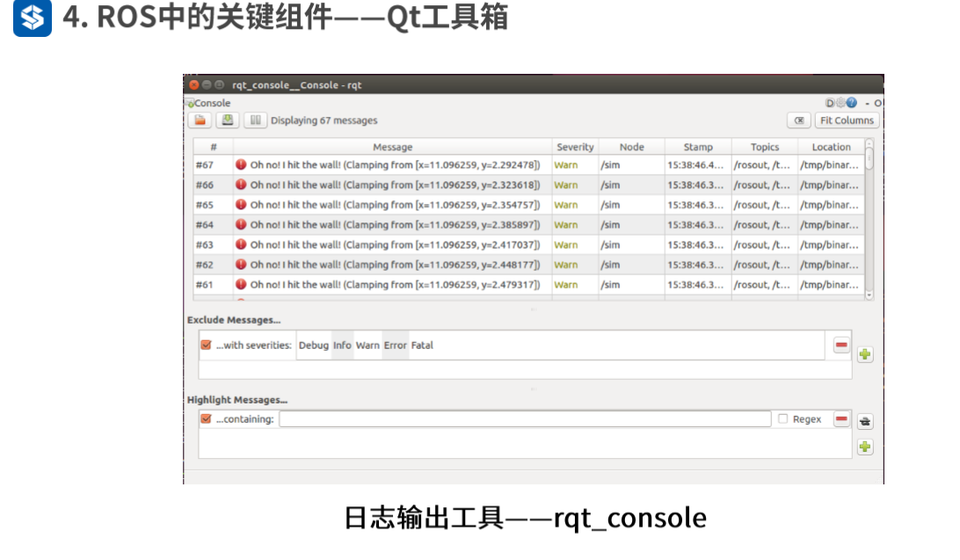Select Error severity in exclude filter
Image resolution: width=960 pixels, height=560 pixels.
(x=395, y=345)
